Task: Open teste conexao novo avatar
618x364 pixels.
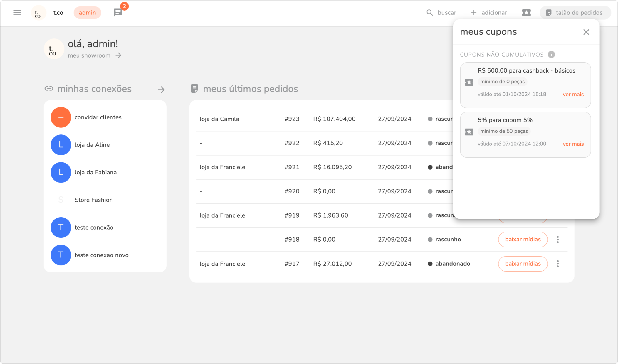Action: (x=61, y=255)
